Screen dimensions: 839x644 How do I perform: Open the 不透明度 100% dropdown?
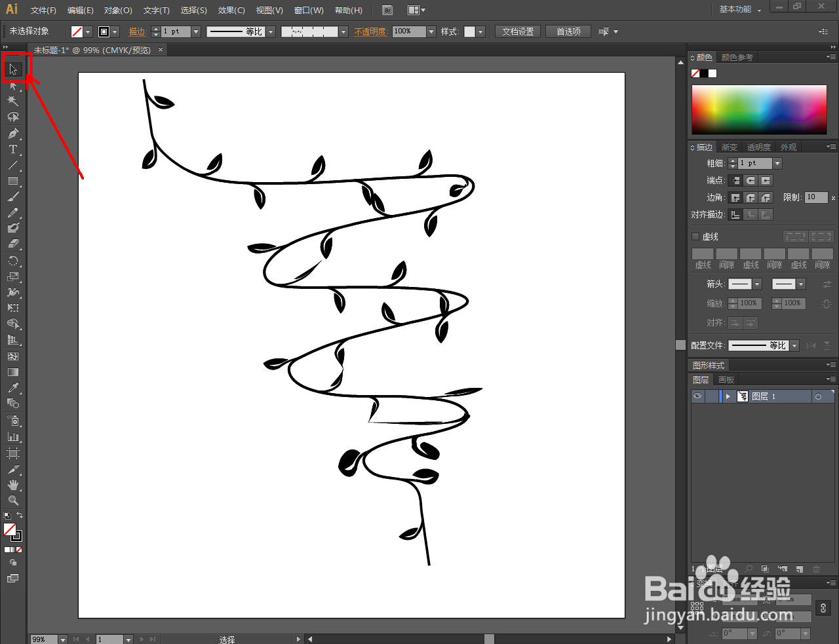(x=431, y=31)
